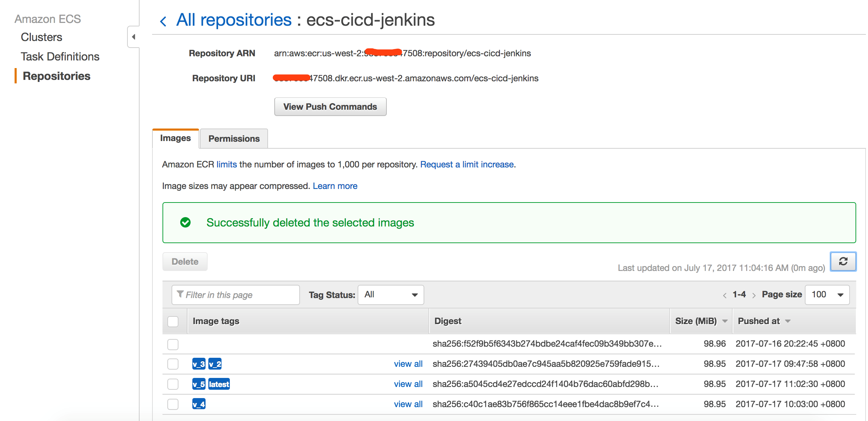Viewport: 868px width, 421px height.
Task: Click the back chevron beside All repositories
Action: click(163, 21)
